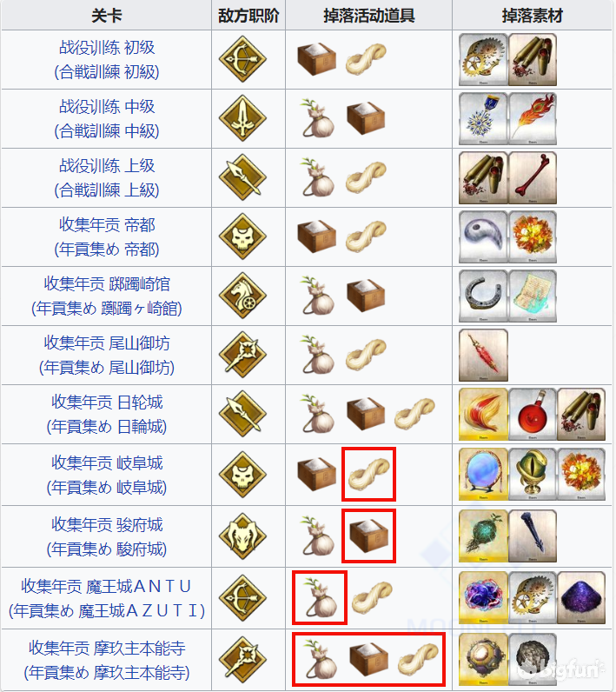Click the Caster class icon in 尾山御坊 row
This screenshot has width=616, height=692.
pyautogui.click(x=242, y=355)
